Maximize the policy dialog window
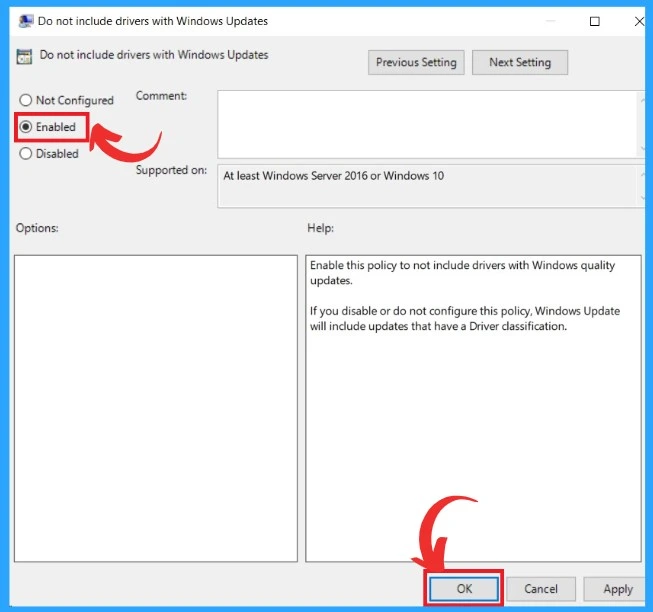The height and width of the screenshot is (612, 653). pyautogui.click(x=595, y=21)
